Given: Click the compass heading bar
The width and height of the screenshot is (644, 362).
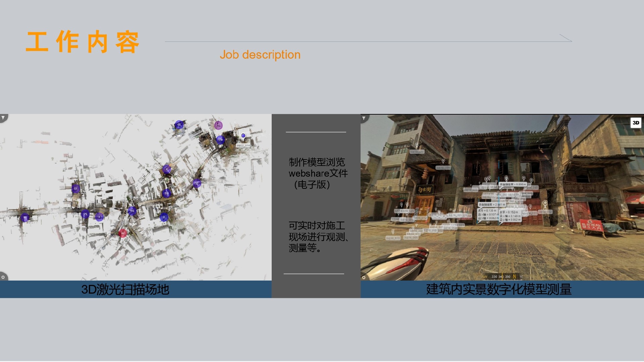Looking at the screenshot, I should click(502, 277).
